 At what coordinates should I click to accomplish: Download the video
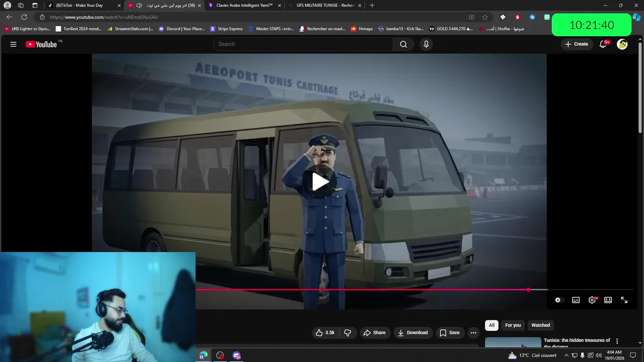coord(413,333)
